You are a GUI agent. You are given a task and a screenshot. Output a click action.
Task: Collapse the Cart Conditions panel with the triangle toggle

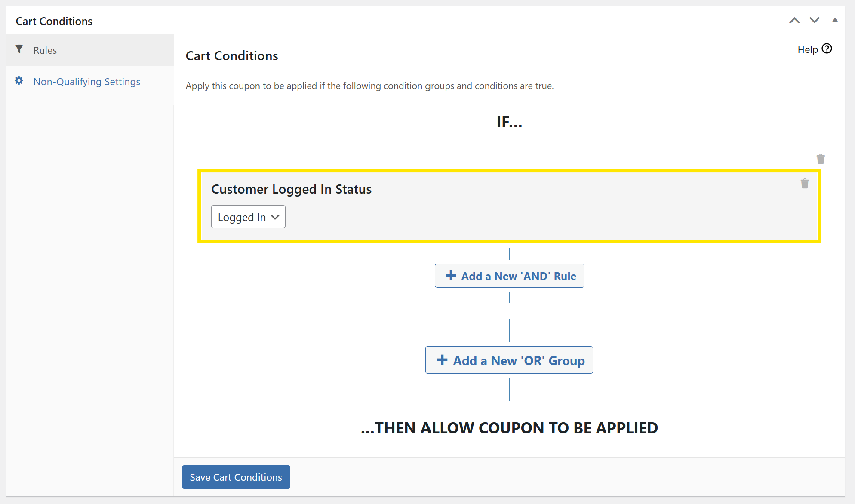[835, 20]
